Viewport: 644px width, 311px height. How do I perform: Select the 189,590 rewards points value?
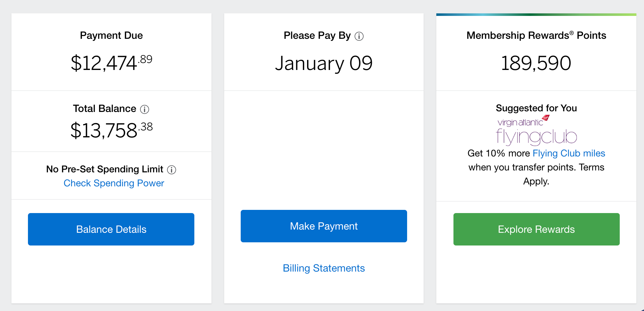click(x=536, y=63)
